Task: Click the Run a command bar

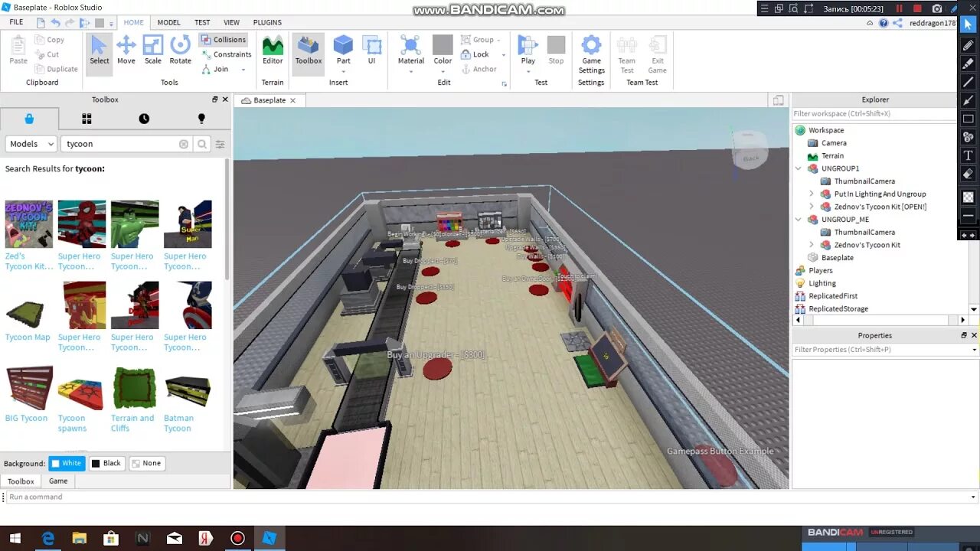Action: coord(490,497)
